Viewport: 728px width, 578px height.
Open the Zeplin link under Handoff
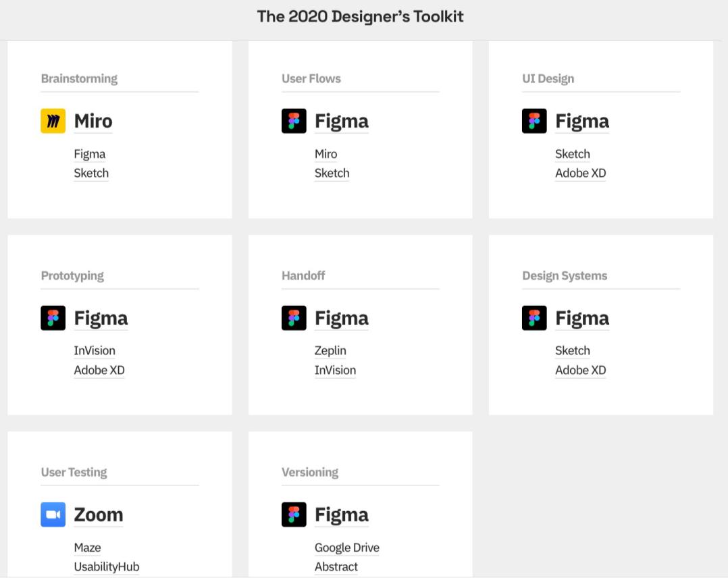[330, 350]
